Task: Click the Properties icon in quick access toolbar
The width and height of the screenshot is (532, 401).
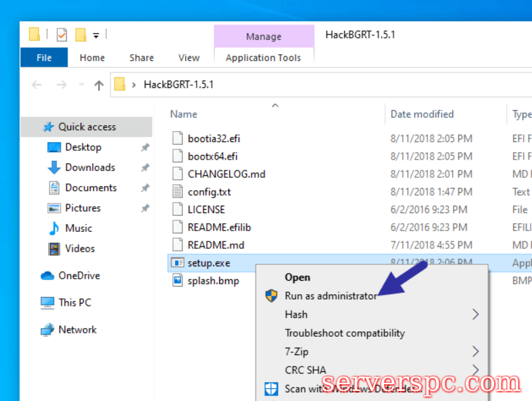Action: 62,34
